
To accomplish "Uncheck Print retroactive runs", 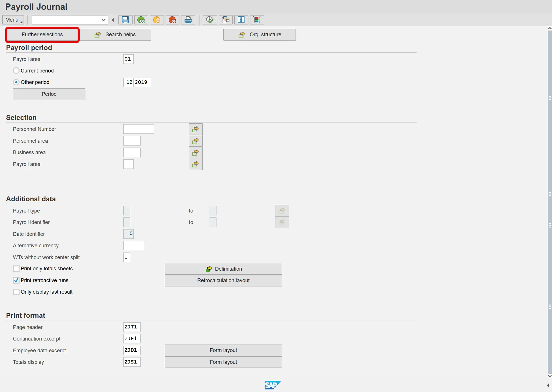I will tap(16, 280).
